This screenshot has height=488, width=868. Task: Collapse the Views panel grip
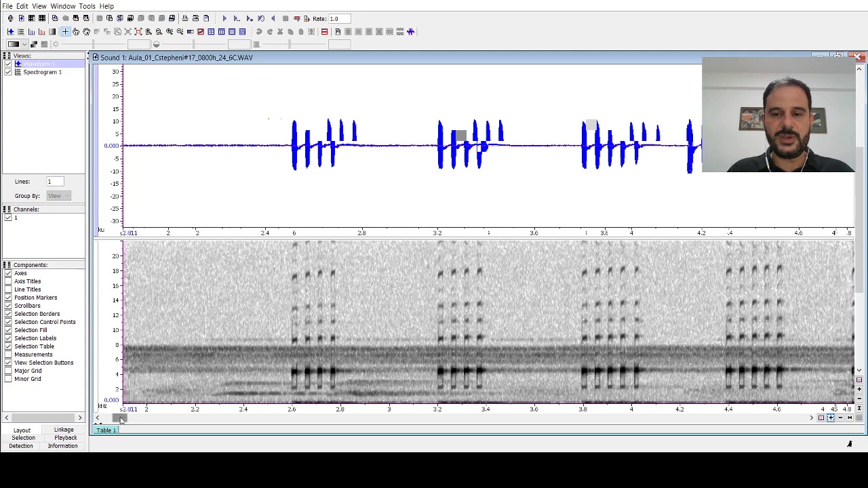pyautogui.click(x=7, y=56)
